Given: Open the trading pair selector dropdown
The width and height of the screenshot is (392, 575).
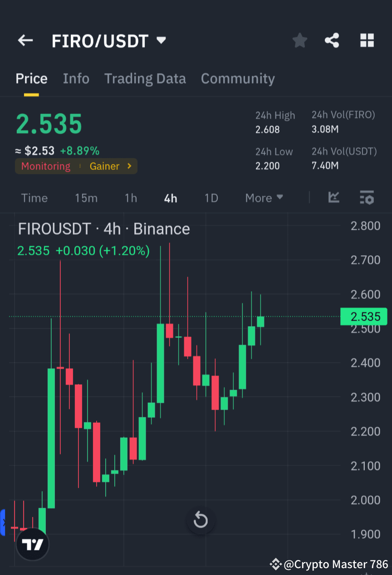Looking at the screenshot, I should click(x=161, y=40).
